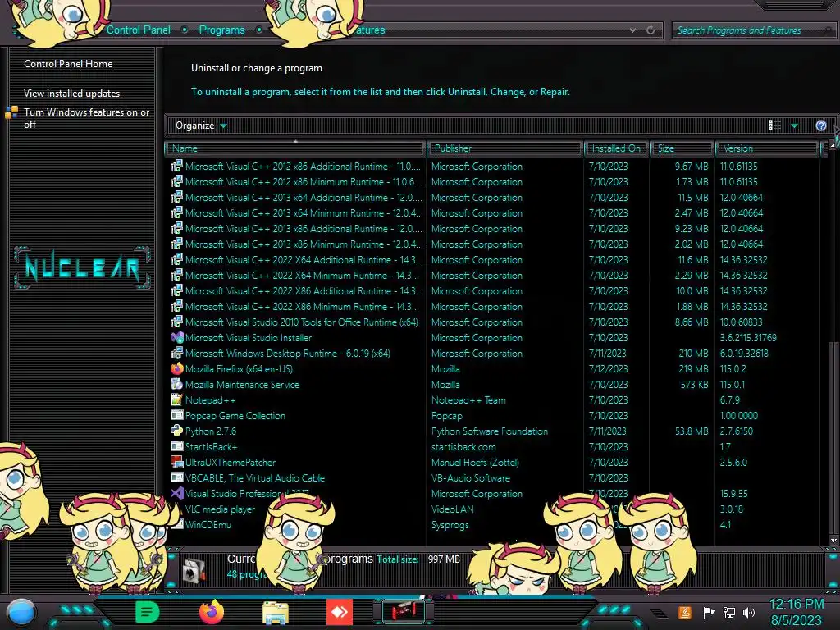Go to Programs in the breadcrumb

[221, 30]
